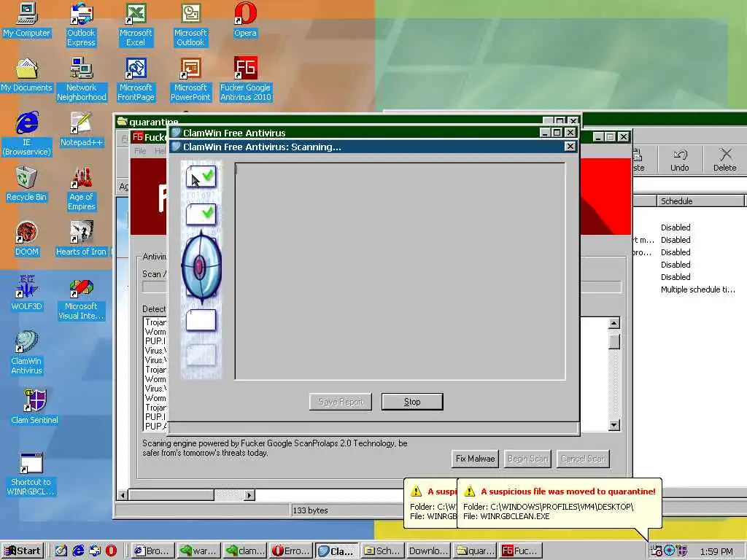The image size is (747, 560).
Task: Click the detections list scroll-down arrow
Action: tap(614, 425)
